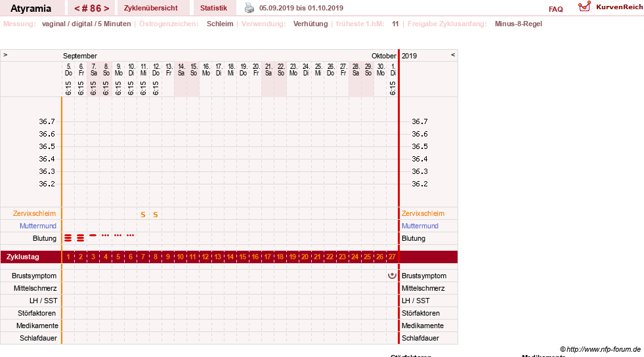Click the right Muttermund label
The height and width of the screenshot is (357, 644).
pyautogui.click(x=419, y=226)
